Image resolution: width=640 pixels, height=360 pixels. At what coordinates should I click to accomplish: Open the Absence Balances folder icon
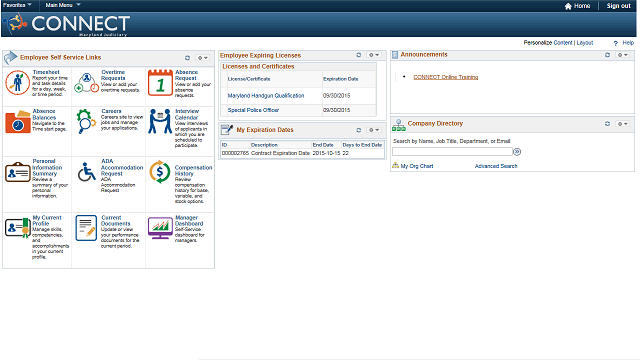click(x=18, y=121)
